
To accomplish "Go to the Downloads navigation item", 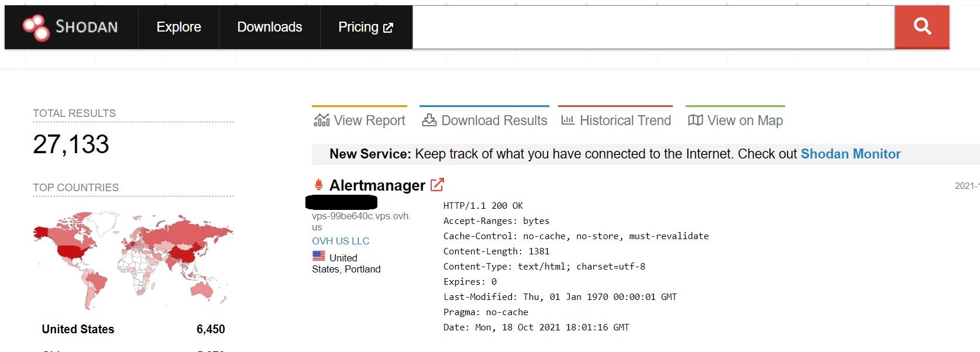I will 270,27.
